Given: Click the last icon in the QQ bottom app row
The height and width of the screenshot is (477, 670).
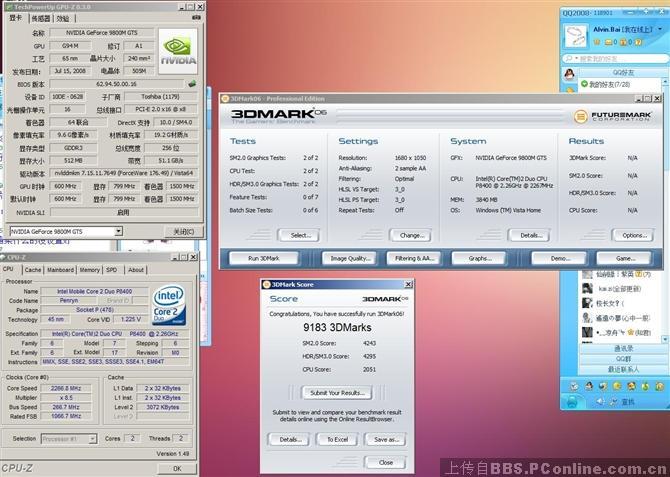Looking at the screenshot, I should pyautogui.click(x=659, y=386).
